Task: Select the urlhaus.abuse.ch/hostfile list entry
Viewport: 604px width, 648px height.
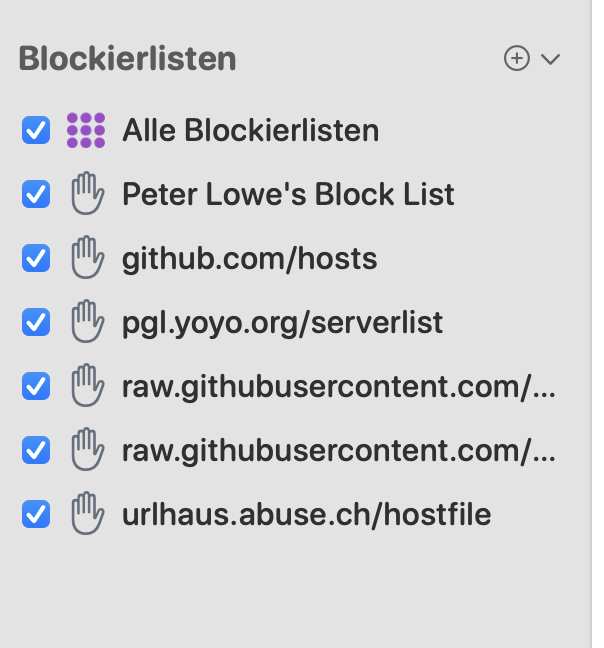Action: click(307, 515)
